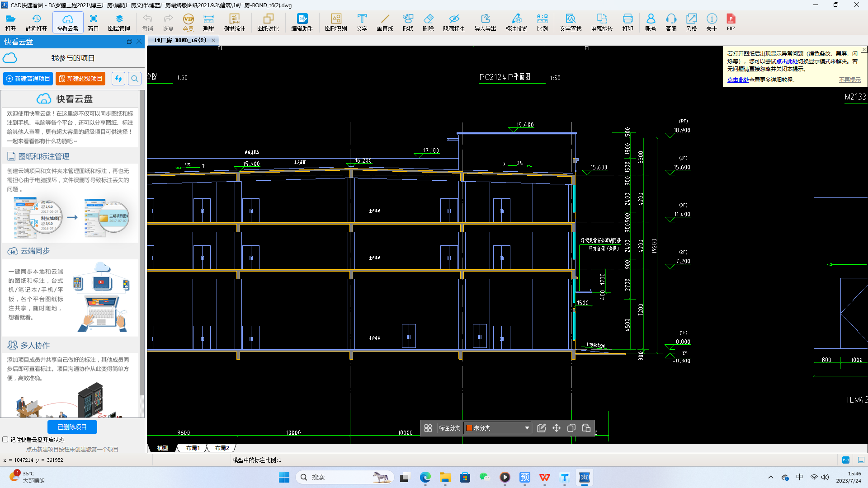868x488 pixels.
Task: Click the 图纸对比 drawing compare icon
Action: click(x=268, y=22)
